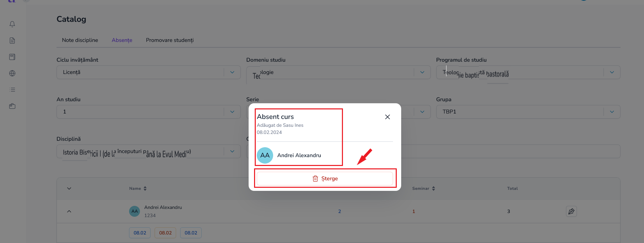Click the last blue 08.02 absence tag
Image resolution: width=644 pixels, height=243 pixels.
pyautogui.click(x=191, y=233)
